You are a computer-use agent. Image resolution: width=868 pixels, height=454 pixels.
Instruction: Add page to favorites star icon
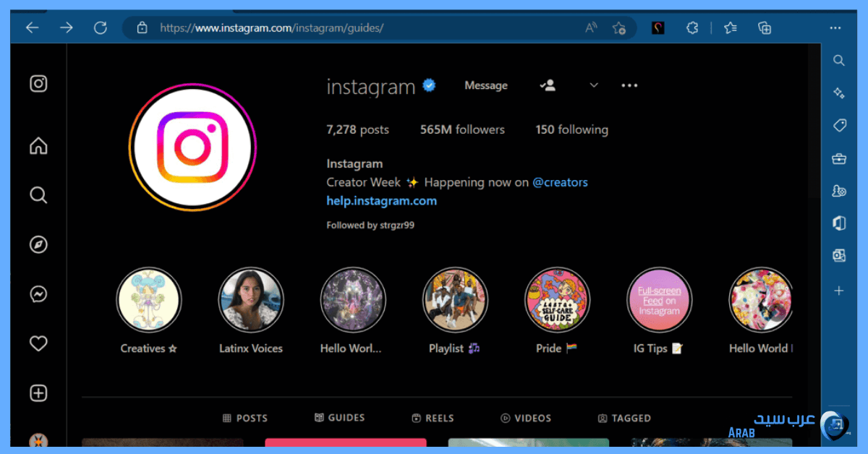point(618,28)
